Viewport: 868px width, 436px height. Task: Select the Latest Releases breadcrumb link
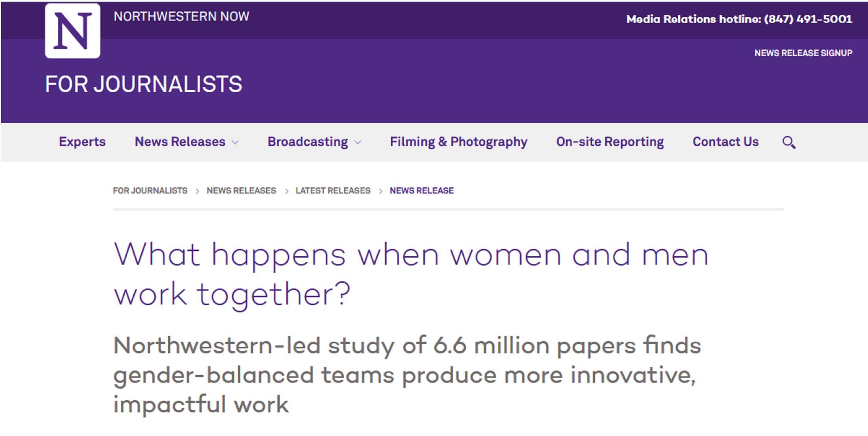[x=333, y=191]
